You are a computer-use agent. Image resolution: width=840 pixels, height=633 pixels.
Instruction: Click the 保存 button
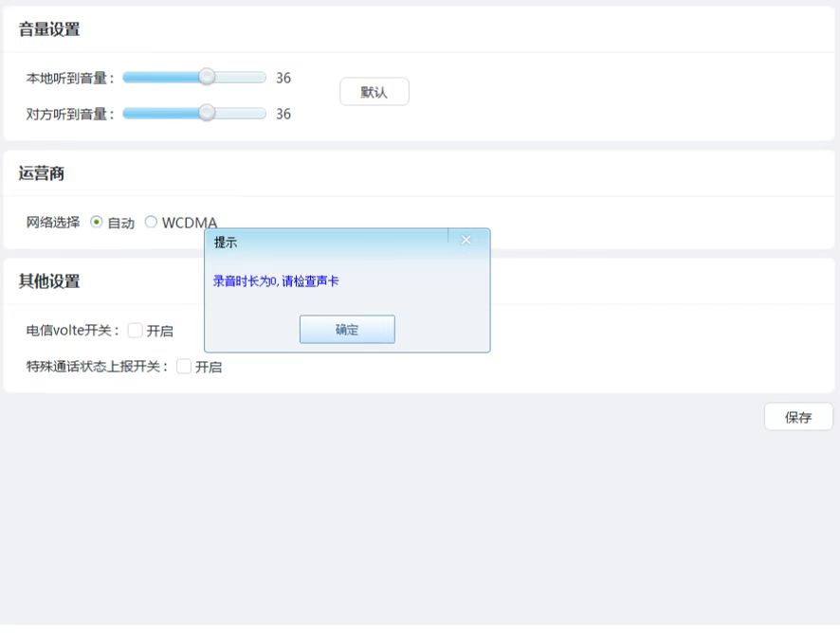(x=798, y=417)
